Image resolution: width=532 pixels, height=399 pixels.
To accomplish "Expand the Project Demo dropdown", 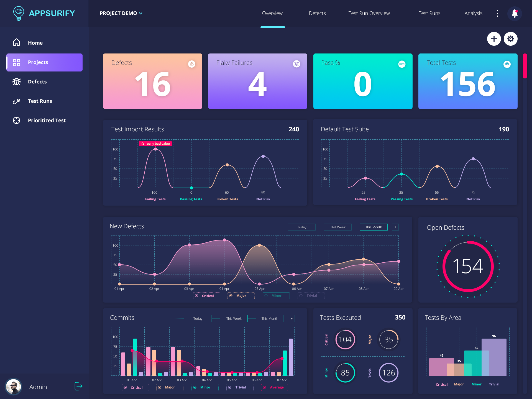I will tap(121, 13).
